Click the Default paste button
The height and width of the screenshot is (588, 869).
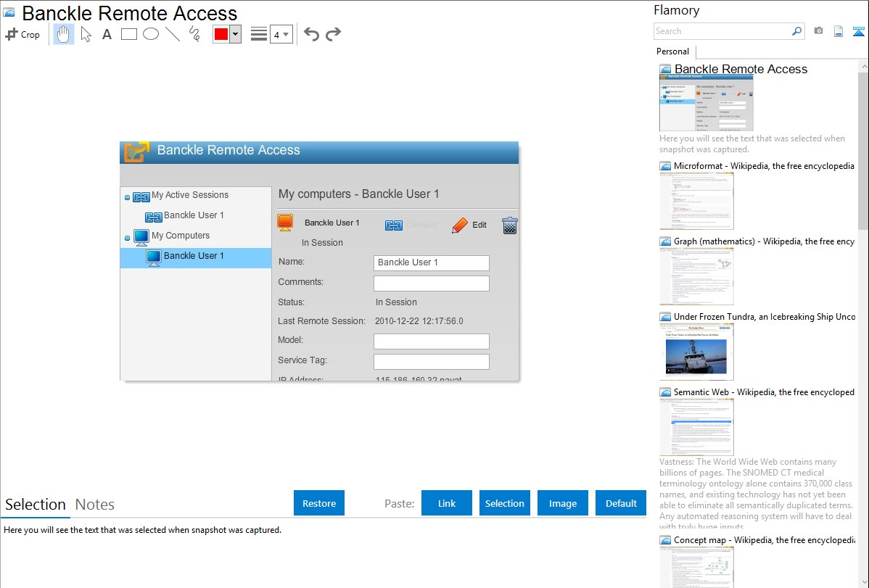click(621, 503)
